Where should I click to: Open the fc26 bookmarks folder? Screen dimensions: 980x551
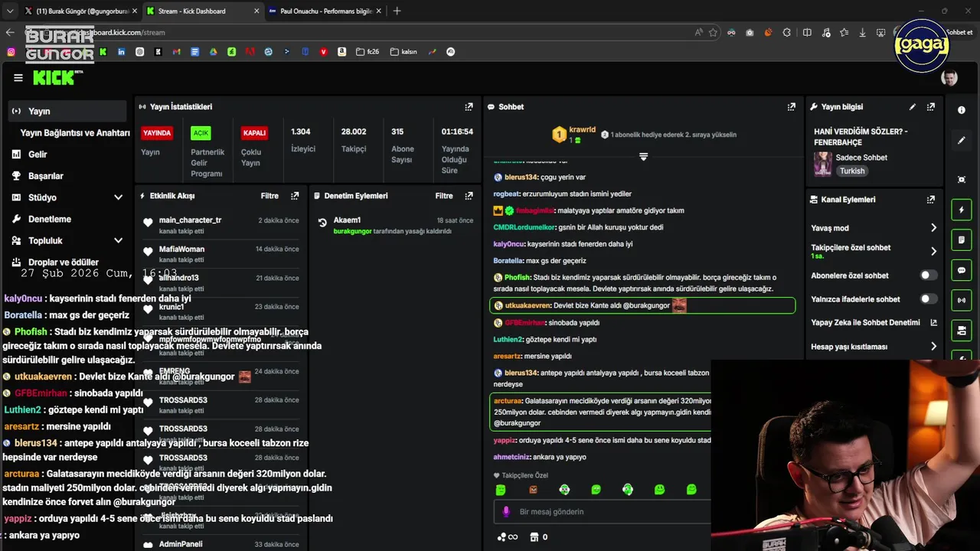tap(367, 52)
